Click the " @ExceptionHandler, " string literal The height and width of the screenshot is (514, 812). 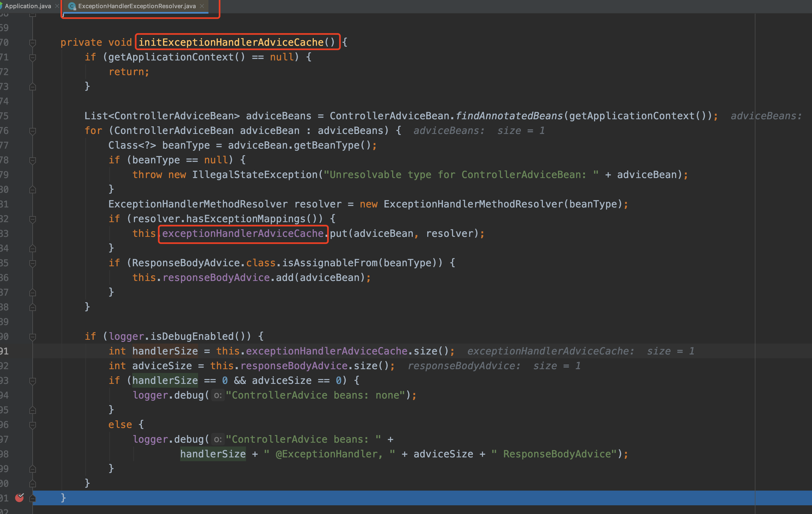point(330,454)
